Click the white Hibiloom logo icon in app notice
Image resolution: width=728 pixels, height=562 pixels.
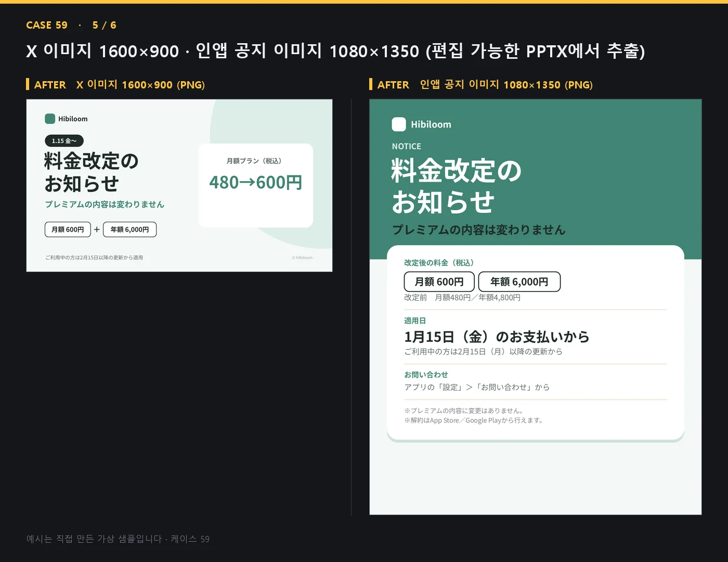point(399,124)
